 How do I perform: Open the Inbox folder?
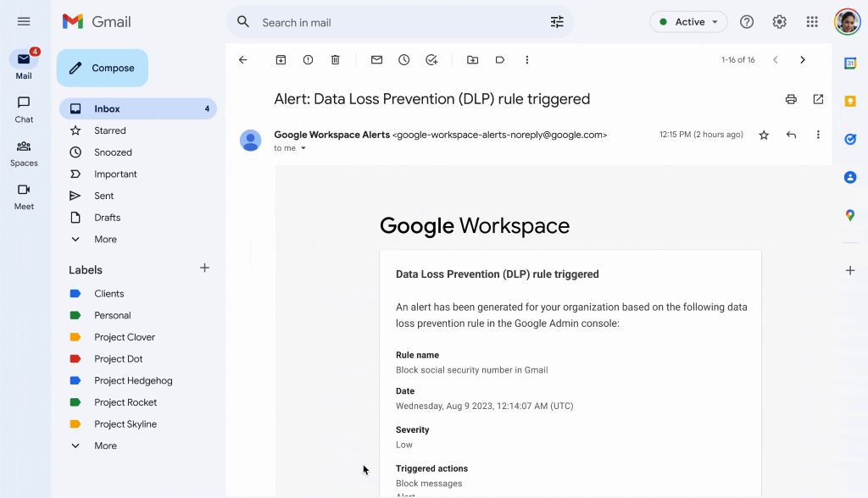(x=107, y=109)
